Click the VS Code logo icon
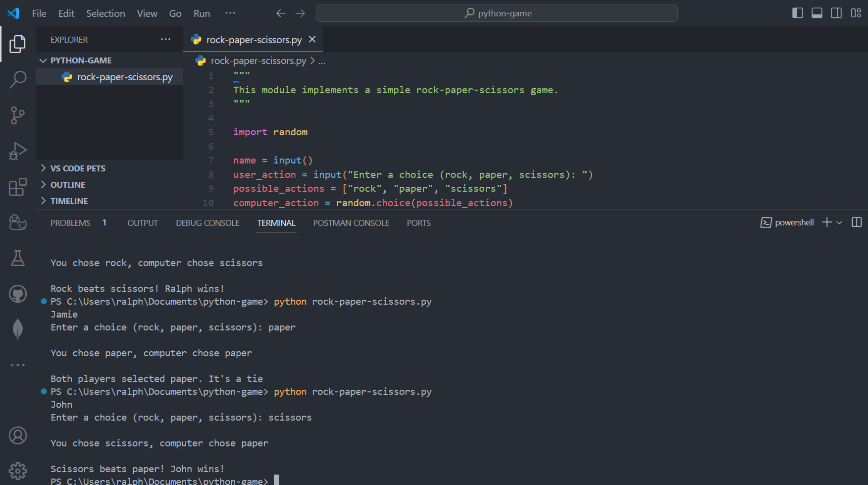 (14, 13)
